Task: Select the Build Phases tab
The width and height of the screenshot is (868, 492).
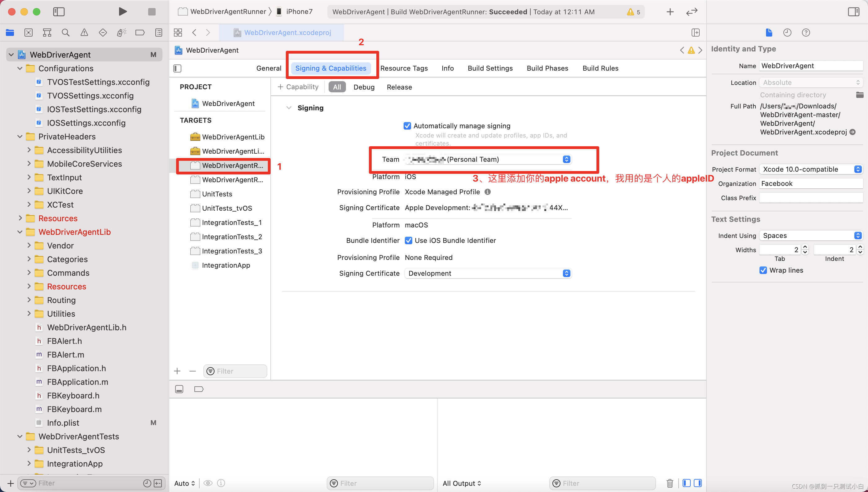Action: click(x=547, y=68)
